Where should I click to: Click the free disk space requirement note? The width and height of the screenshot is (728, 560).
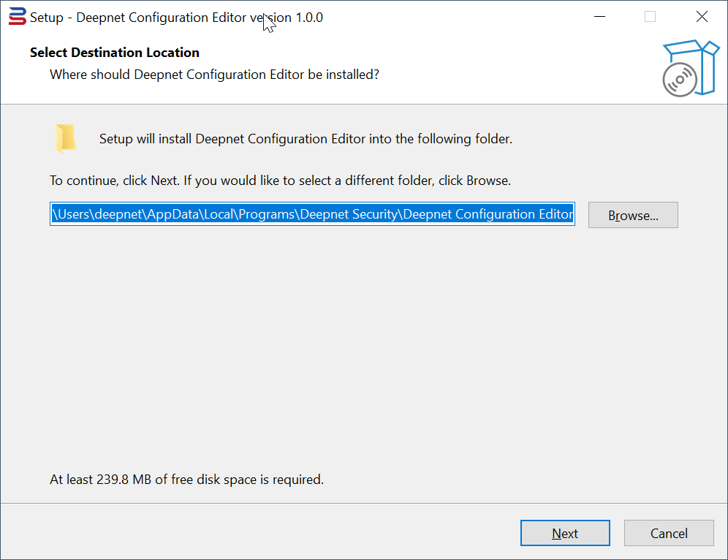[x=186, y=480]
